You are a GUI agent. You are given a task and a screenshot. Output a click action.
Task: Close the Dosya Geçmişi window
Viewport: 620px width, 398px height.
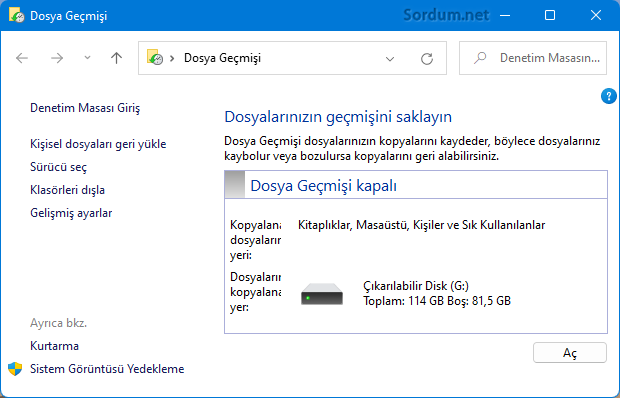pos(596,15)
